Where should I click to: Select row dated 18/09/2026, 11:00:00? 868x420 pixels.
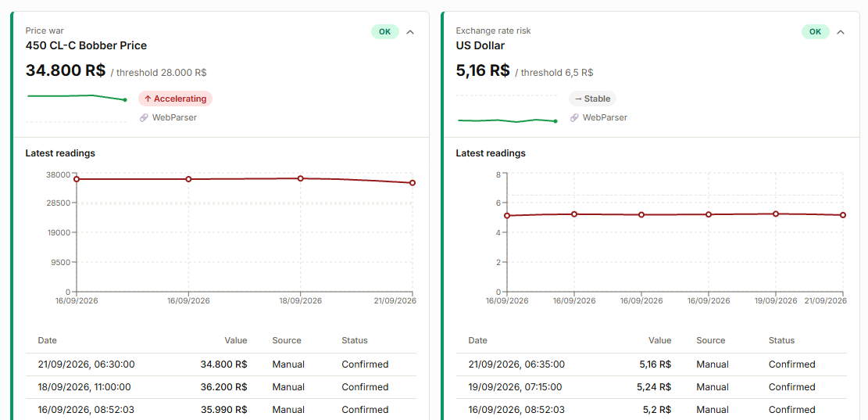(221, 387)
